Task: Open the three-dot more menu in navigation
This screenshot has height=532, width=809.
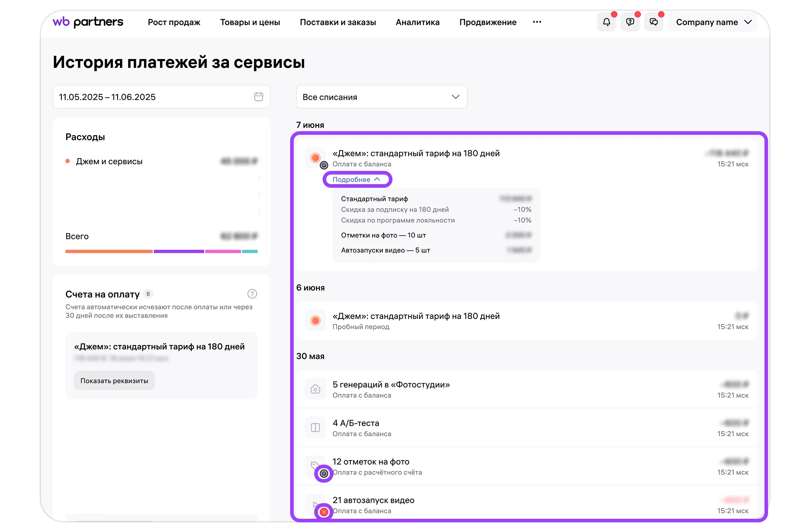Action: point(537,22)
